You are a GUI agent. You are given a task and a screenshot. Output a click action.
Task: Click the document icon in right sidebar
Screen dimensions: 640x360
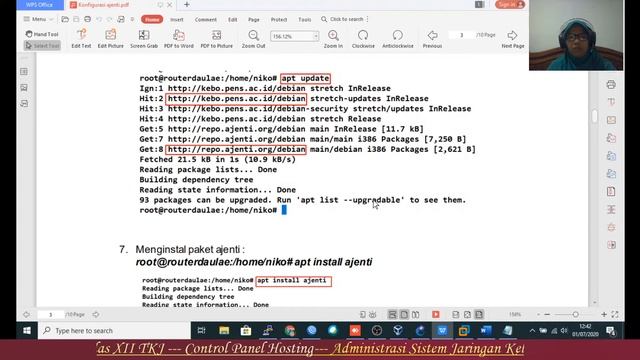point(611,191)
